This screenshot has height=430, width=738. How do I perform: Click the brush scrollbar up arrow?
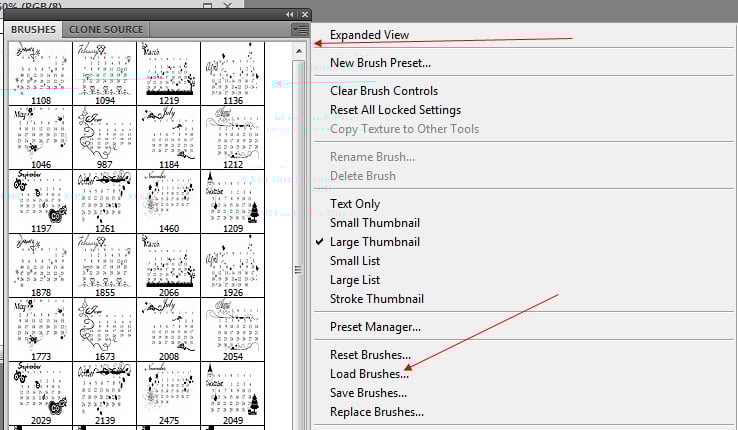coord(299,51)
